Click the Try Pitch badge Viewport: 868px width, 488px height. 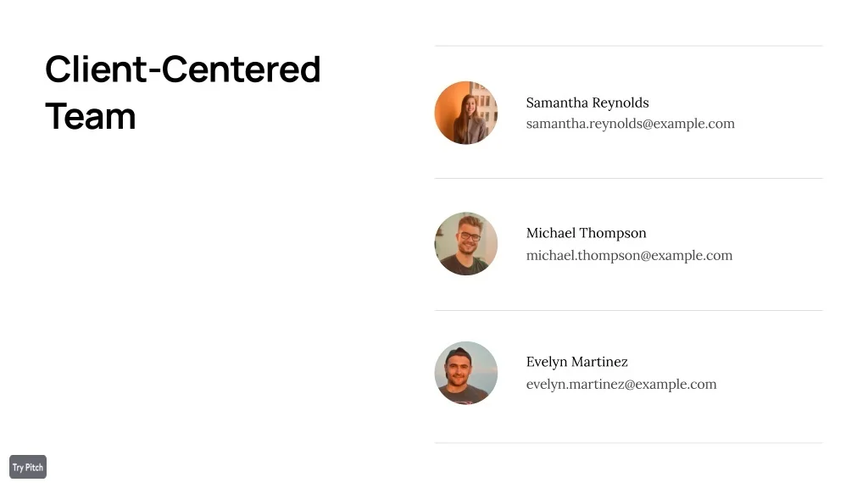pyautogui.click(x=28, y=467)
